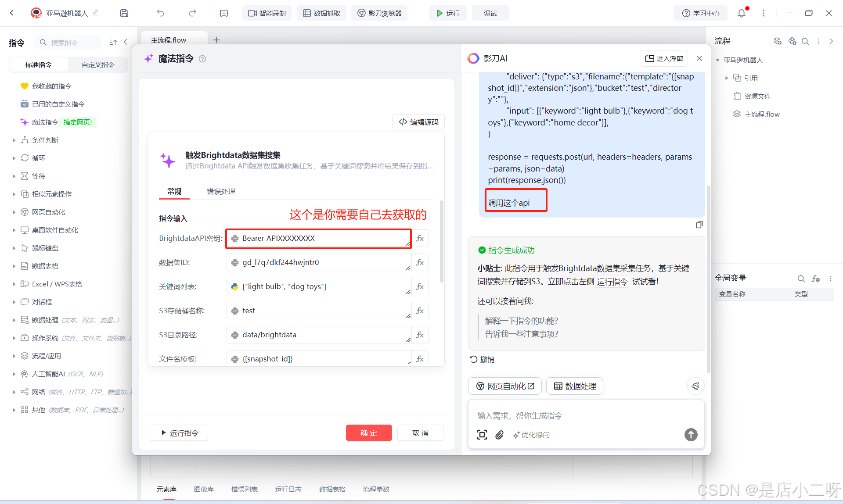
Task: Expand the 网页自动化 category
Action: (14, 212)
